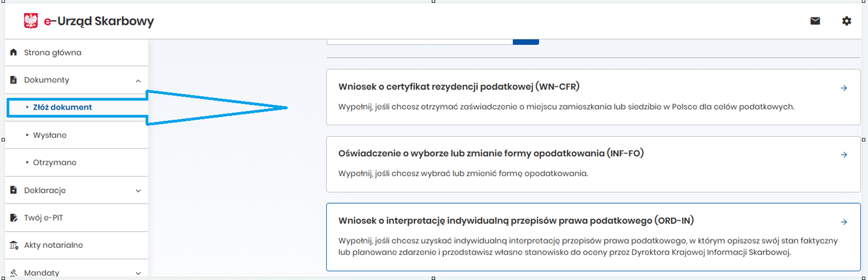Click the gavel icon beside Mandaty
The width and height of the screenshot is (868, 280).
pyautogui.click(x=14, y=272)
